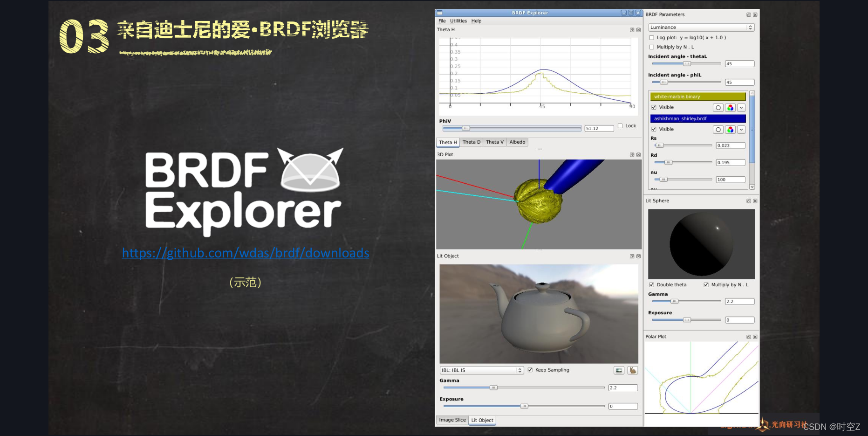Close the Polar Plot panel
Viewport: 868px width, 436px height.
click(755, 337)
